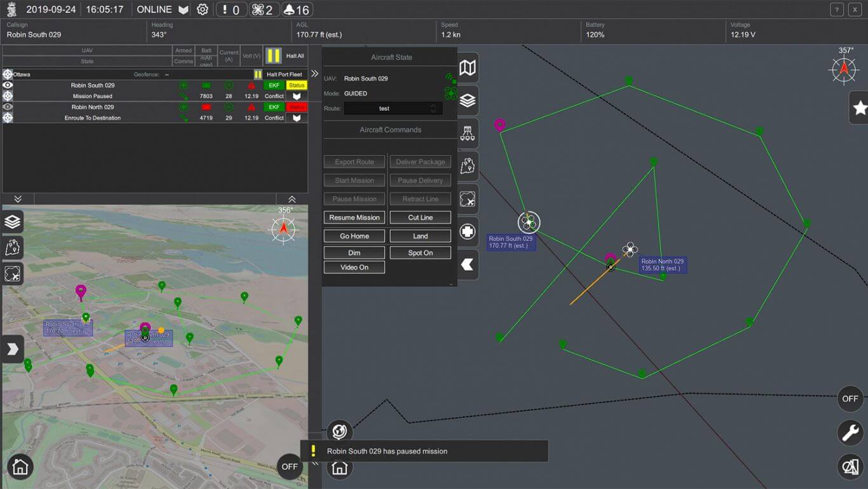
Task: Open the map view tool on right sidebar
Action: [x=468, y=67]
